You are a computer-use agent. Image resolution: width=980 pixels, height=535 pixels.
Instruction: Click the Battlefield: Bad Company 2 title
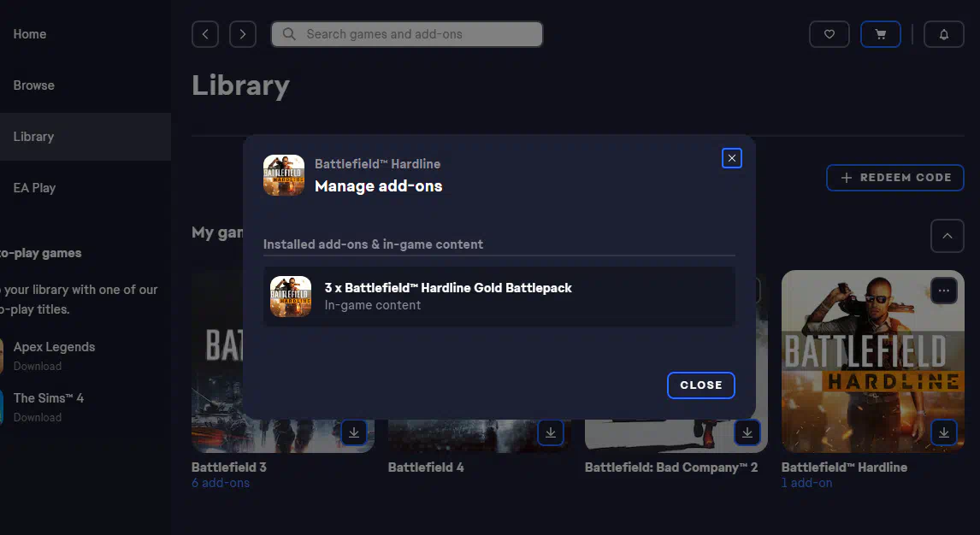(x=670, y=467)
